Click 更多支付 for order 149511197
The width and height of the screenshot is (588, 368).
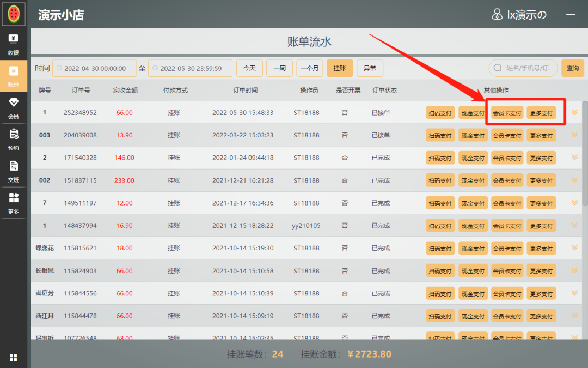pyautogui.click(x=541, y=203)
